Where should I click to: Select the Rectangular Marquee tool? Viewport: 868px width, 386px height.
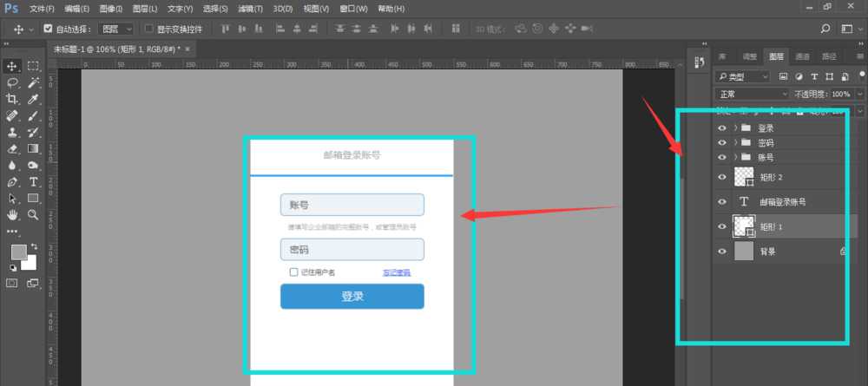tap(33, 66)
